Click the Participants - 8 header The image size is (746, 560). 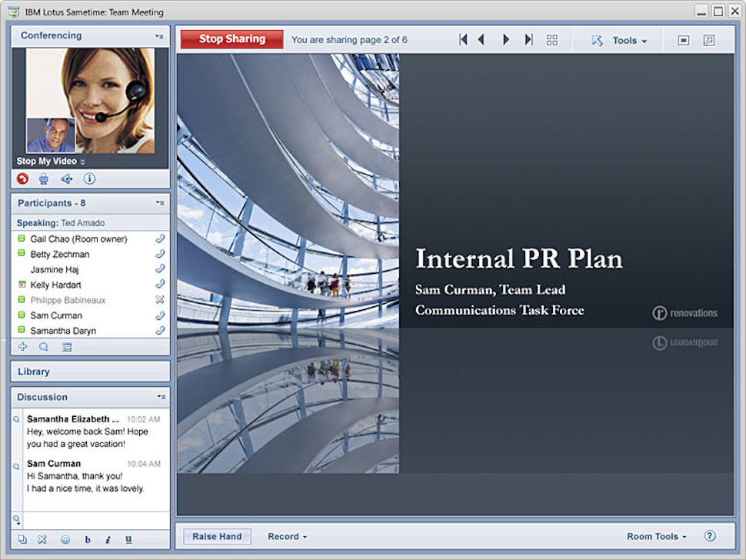click(x=90, y=203)
